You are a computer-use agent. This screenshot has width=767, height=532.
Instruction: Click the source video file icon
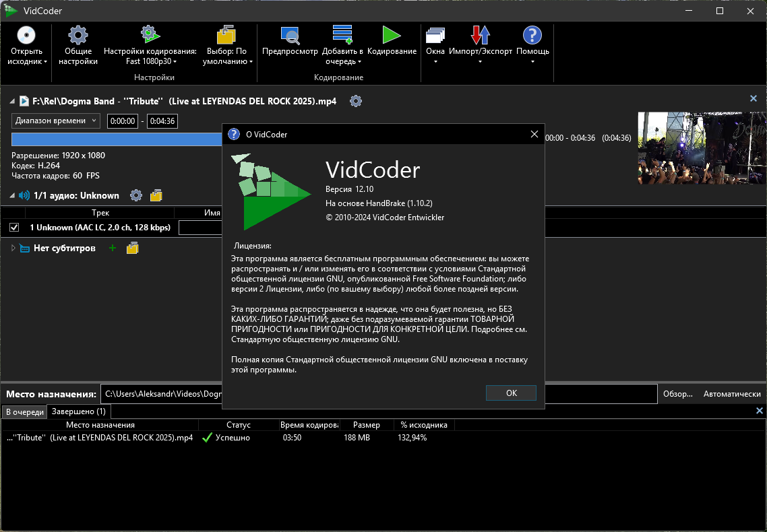click(x=24, y=101)
